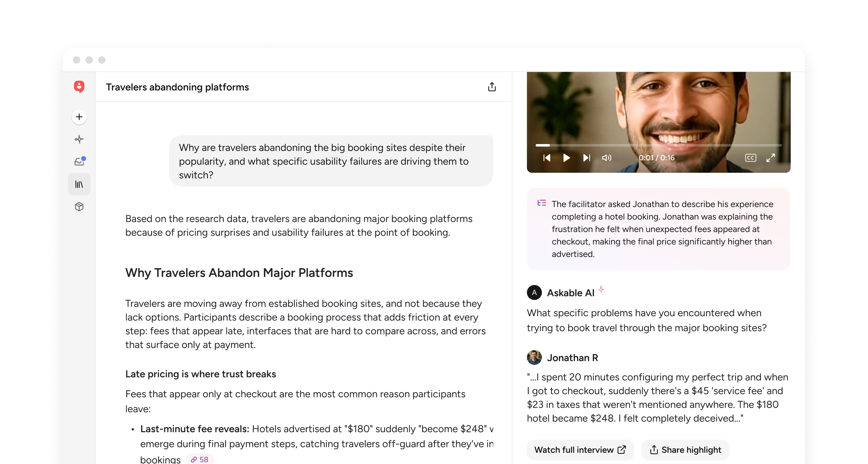Click the 'Travelers abandoning platforms' title
The height and width of the screenshot is (464, 868).
click(x=177, y=87)
